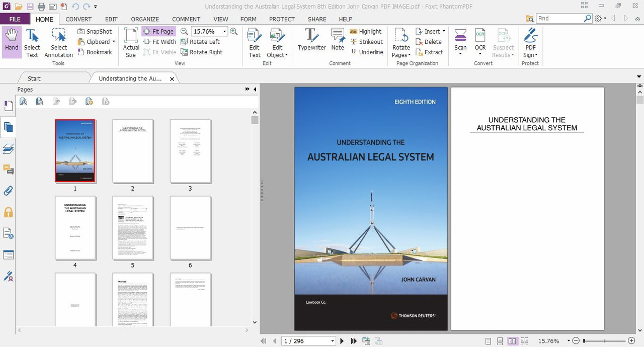644x347 pixels.
Task: Choose the Select Annotation tool
Action: coord(58,42)
